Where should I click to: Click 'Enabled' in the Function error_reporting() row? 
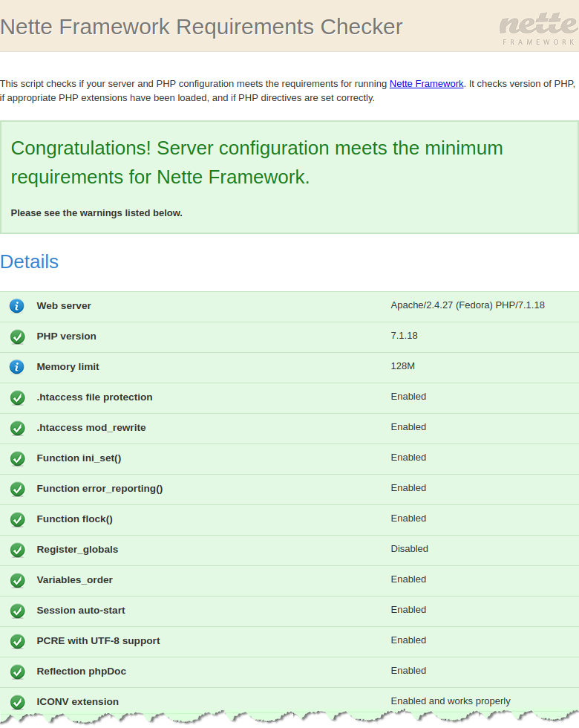(x=408, y=487)
